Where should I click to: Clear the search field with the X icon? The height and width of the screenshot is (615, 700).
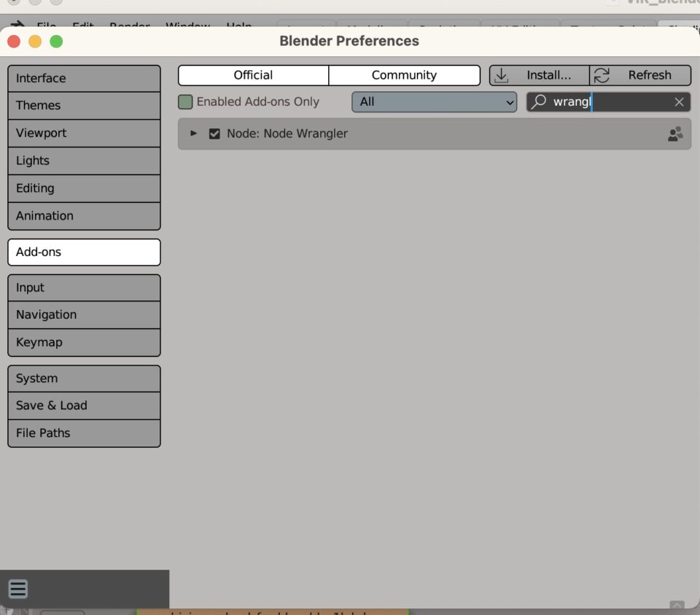coord(679,102)
